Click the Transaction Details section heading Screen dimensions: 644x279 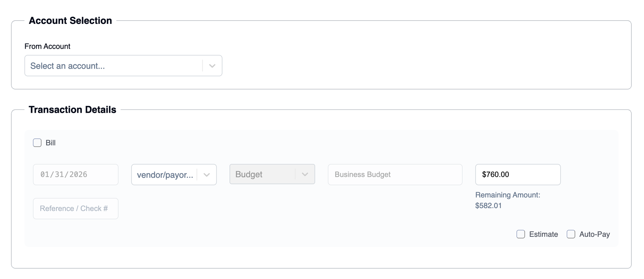coord(72,110)
